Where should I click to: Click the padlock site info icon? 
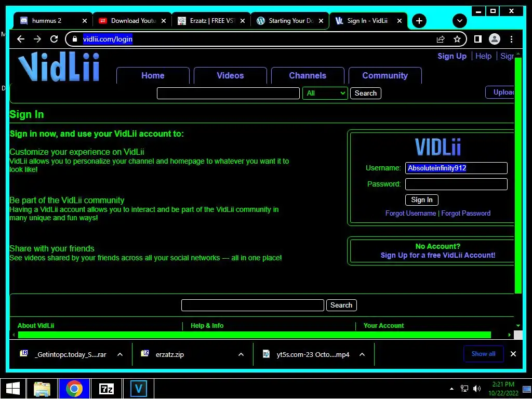pos(75,39)
